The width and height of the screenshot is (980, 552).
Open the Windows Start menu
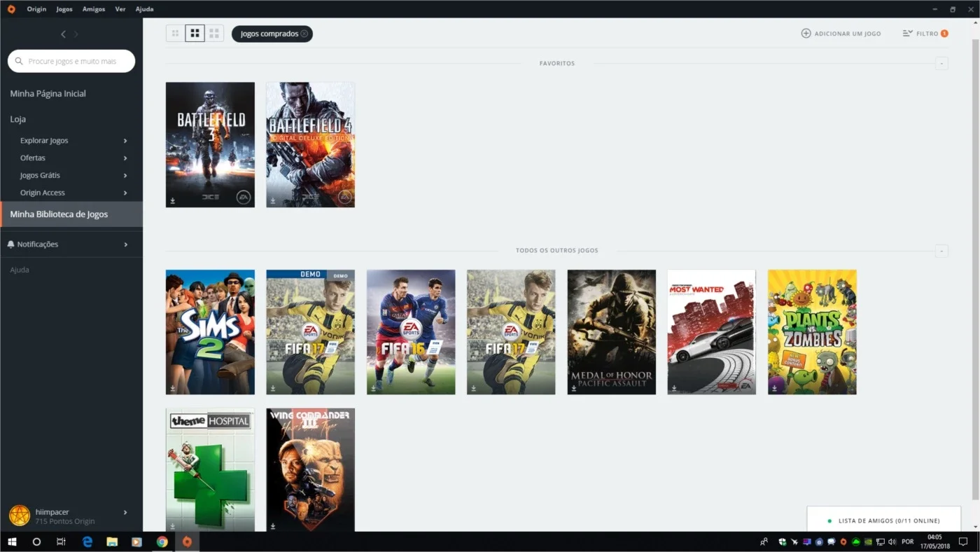12,541
